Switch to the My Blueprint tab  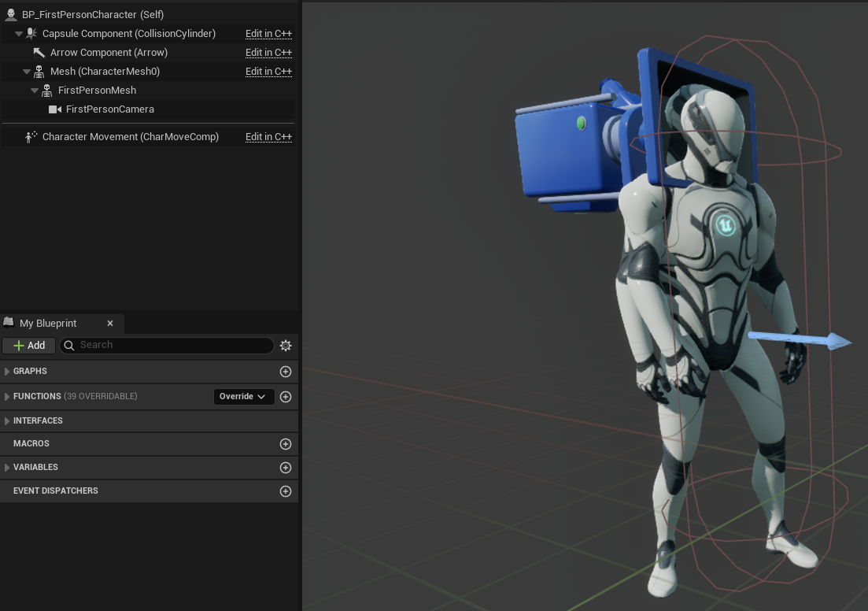tap(48, 324)
